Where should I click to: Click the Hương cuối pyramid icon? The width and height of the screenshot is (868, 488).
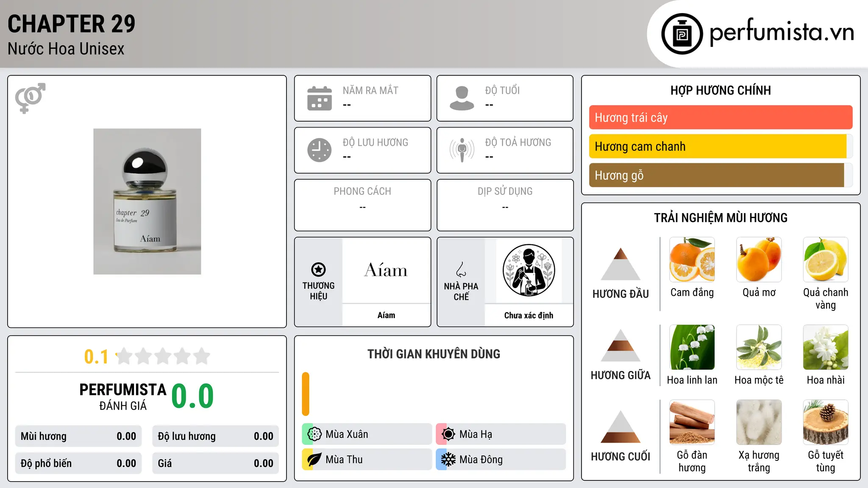(620, 427)
